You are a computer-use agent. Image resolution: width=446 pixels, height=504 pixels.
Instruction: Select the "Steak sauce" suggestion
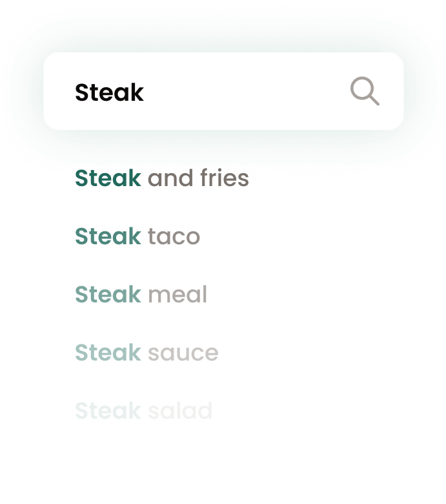point(147,352)
